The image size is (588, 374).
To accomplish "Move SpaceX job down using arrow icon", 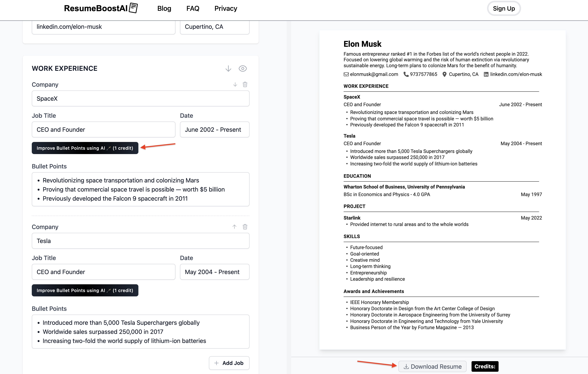I will point(235,84).
